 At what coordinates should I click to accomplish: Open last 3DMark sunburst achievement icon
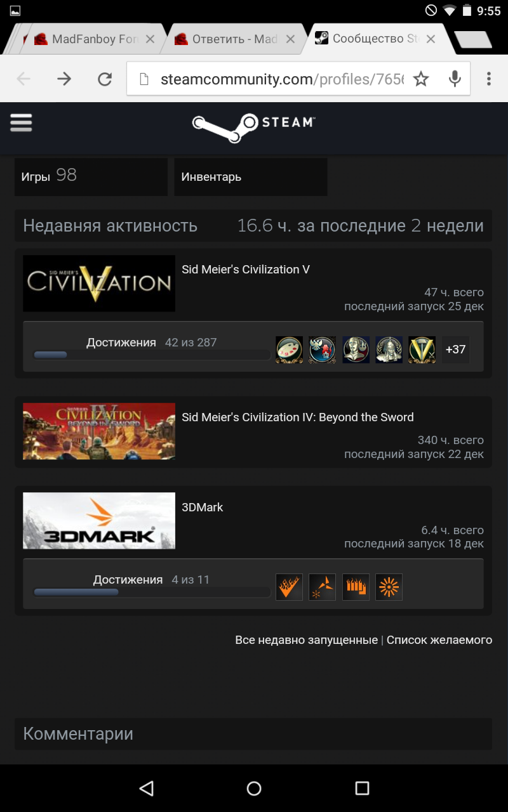click(x=389, y=587)
